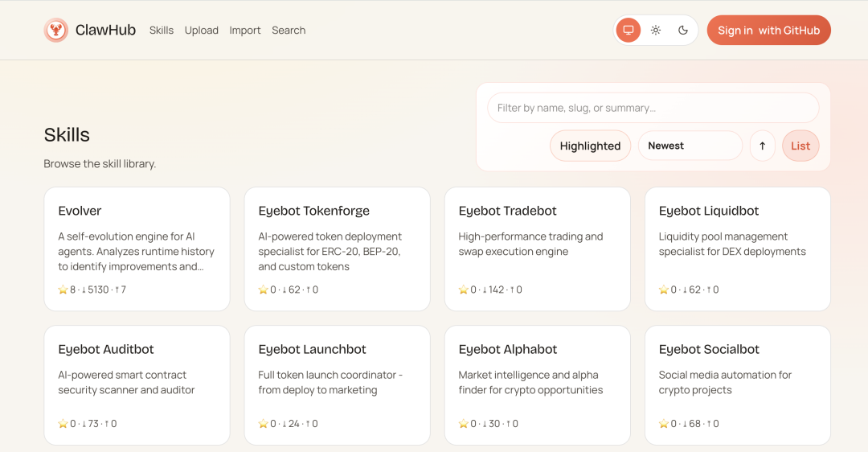Click the star icon on Evolver card
The width and height of the screenshot is (868, 452).
[x=63, y=290]
